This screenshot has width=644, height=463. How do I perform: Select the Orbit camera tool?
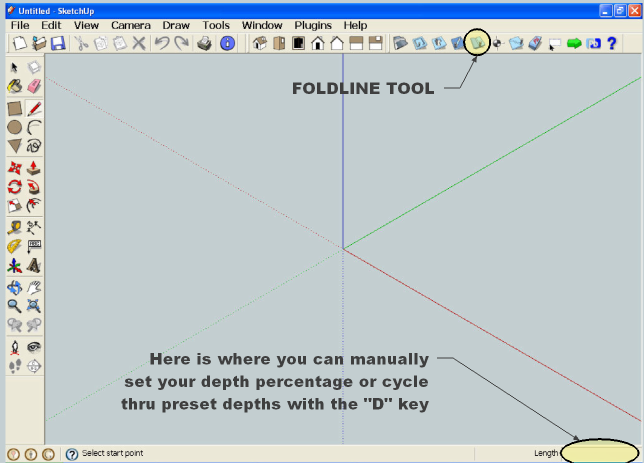click(15, 287)
